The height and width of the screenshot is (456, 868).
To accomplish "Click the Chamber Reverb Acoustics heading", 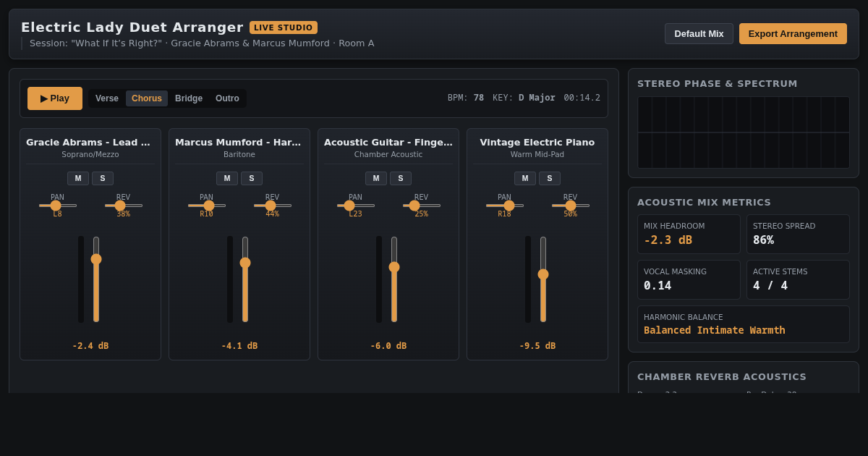I will tap(722, 376).
